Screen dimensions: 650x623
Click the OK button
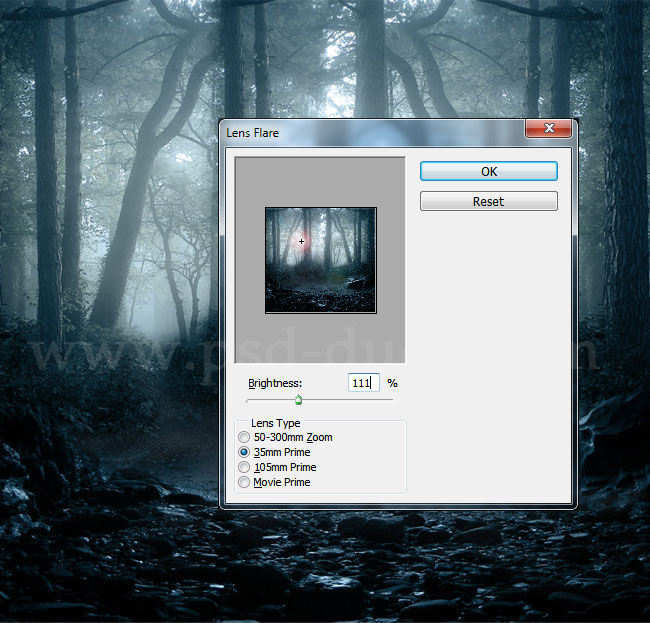click(x=488, y=171)
